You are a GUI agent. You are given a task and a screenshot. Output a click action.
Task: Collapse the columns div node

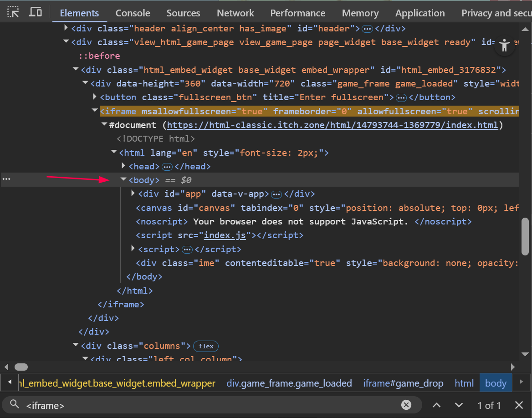(x=75, y=346)
